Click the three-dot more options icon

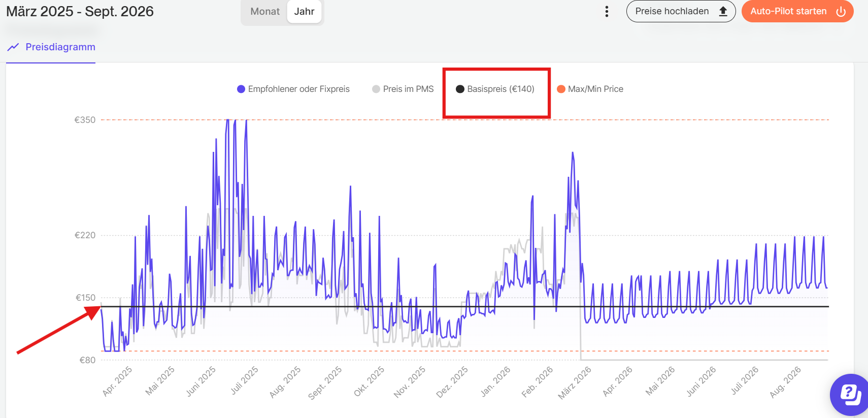pos(607,12)
